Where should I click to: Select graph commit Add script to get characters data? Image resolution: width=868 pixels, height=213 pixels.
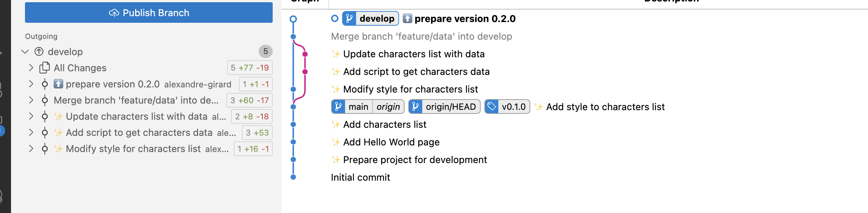(416, 72)
